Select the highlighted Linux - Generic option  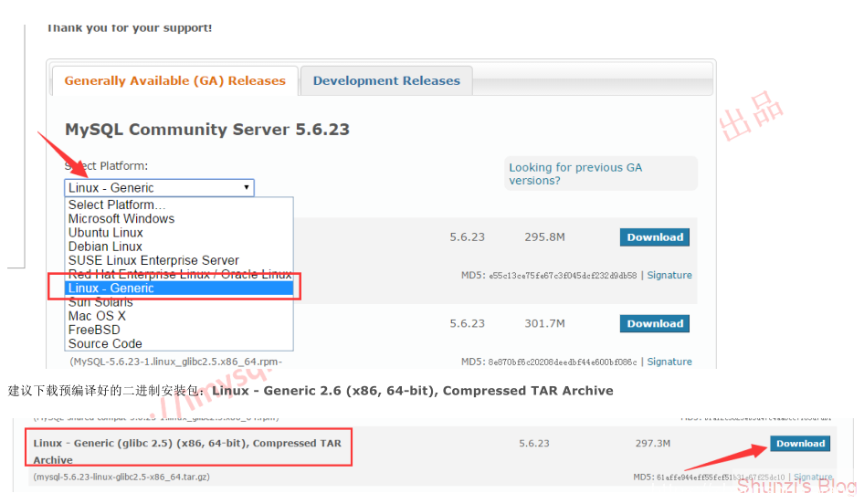111,288
